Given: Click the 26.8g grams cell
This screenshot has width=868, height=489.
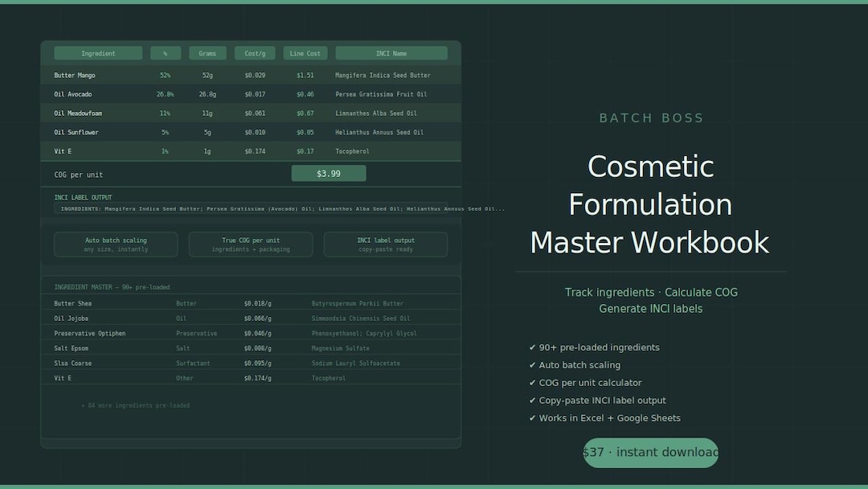Looking at the screenshot, I should [x=207, y=94].
